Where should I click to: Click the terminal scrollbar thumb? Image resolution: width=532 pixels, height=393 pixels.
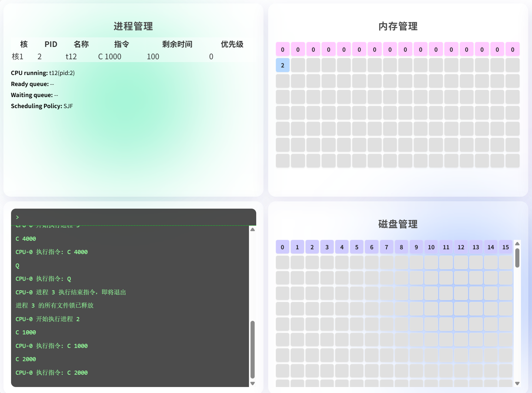click(252, 349)
